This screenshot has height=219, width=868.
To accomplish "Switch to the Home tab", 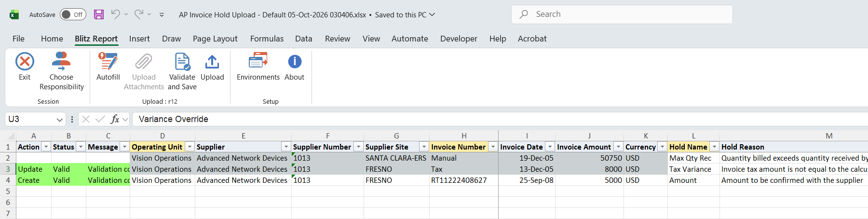I will (x=52, y=39).
